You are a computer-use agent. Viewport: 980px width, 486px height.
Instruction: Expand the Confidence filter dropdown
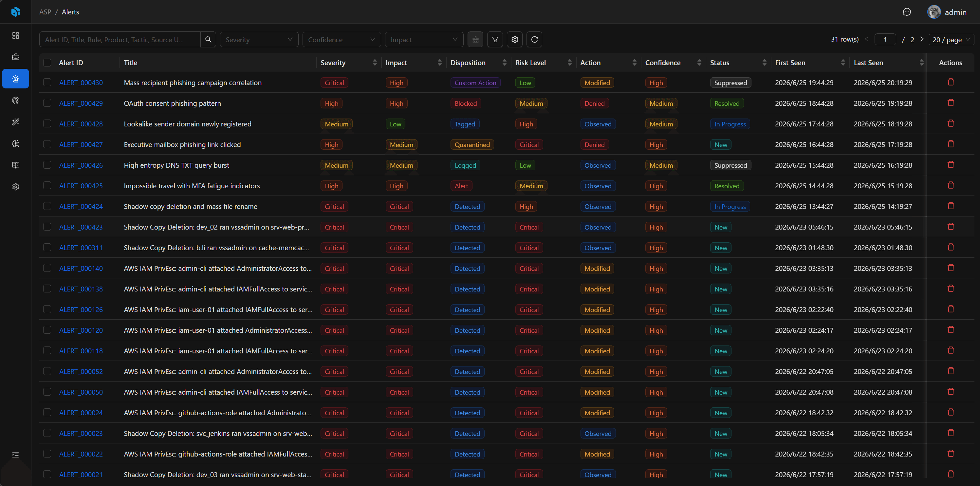(341, 40)
